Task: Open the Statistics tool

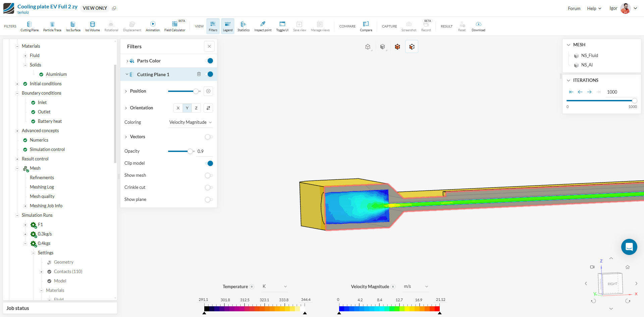Action: pyautogui.click(x=243, y=26)
